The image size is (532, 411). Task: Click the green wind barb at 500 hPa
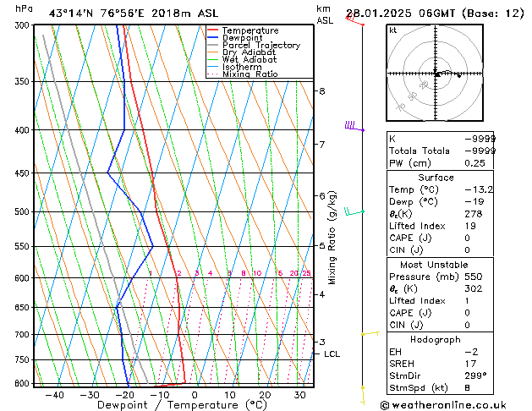tap(354, 211)
